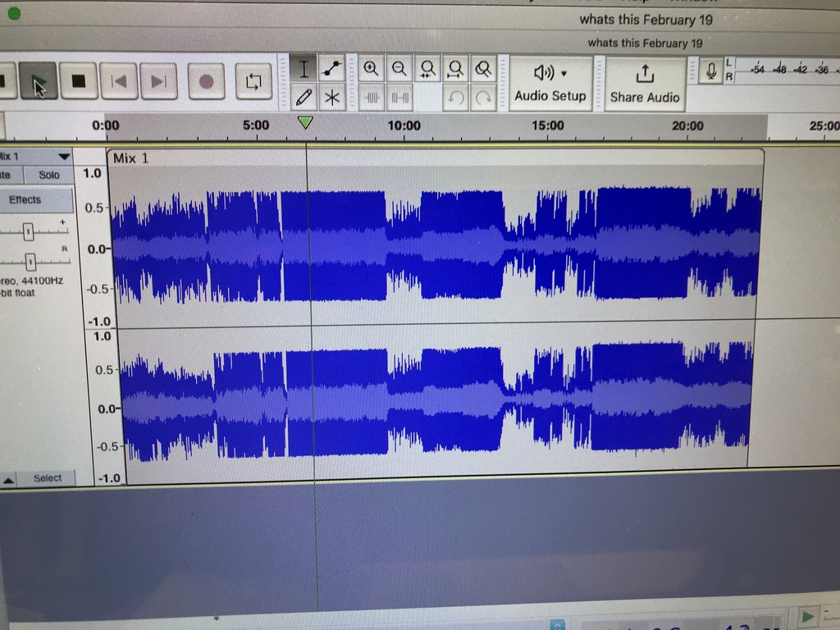Activate the Multi-tool asterisk icon

pos(332,98)
